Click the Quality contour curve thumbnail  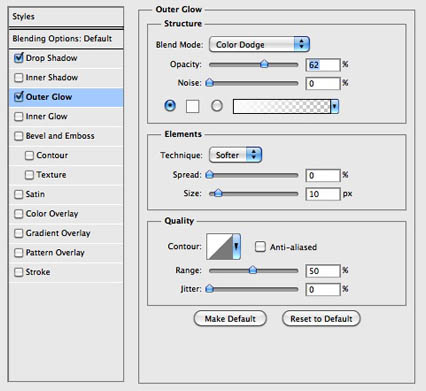coord(219,247)
